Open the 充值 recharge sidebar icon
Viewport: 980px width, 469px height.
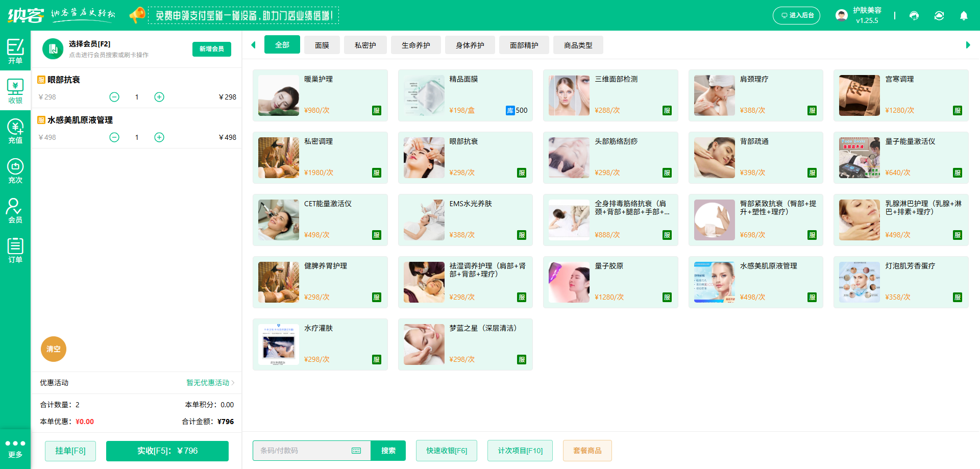pyautogui.click(x=15, y=131)
